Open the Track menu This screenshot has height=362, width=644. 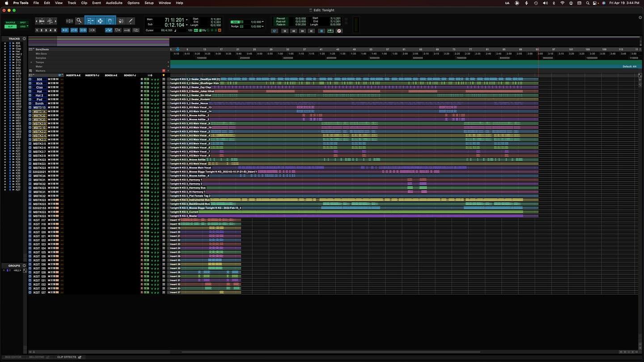coord(72,3)
